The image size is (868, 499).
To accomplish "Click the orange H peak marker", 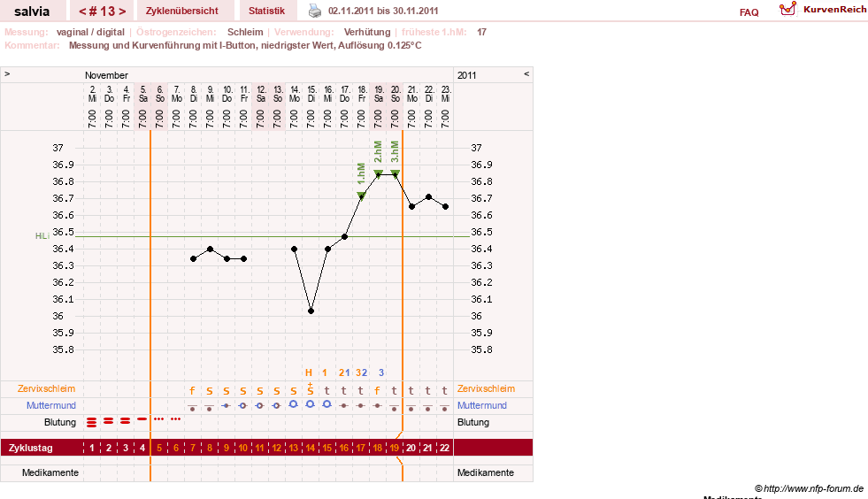I will (x=309, y=372).
